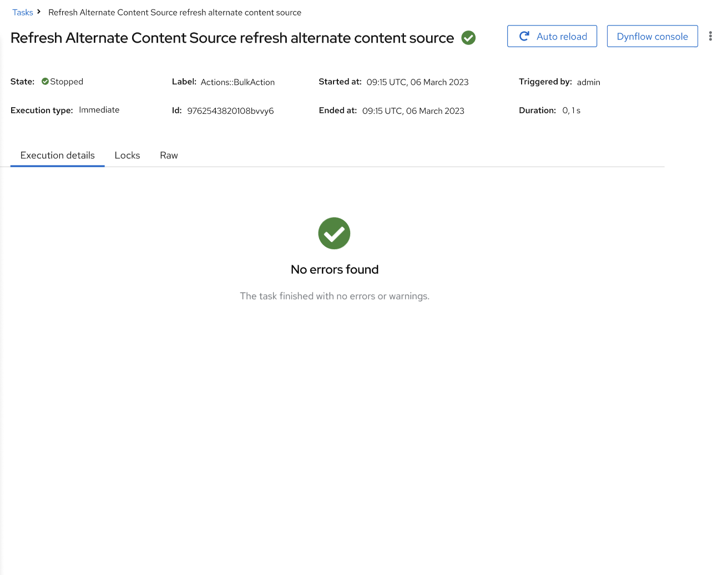Click the 'admin' Triggered by value

[x=588, y=82]
